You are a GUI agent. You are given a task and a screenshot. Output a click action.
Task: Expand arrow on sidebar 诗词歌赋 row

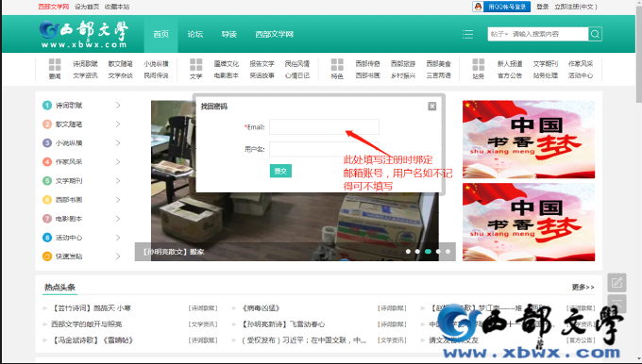pyautogui.click(x=118, y=106)
